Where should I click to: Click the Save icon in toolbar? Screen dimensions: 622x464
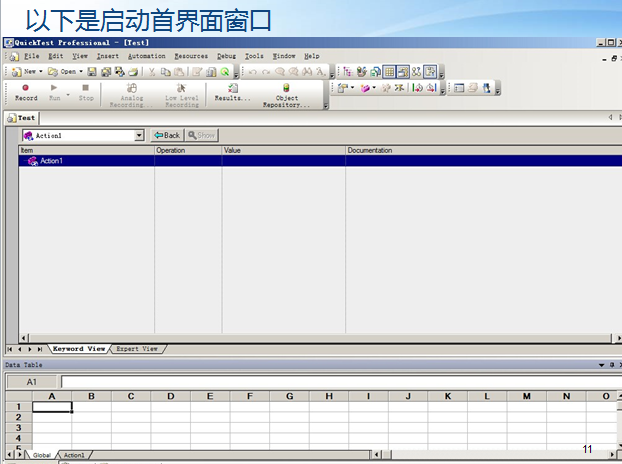point(92,72)
